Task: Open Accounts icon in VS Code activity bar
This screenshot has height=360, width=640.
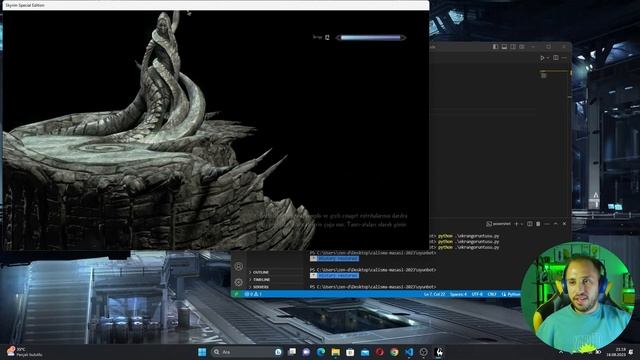Action: [239, 266]
